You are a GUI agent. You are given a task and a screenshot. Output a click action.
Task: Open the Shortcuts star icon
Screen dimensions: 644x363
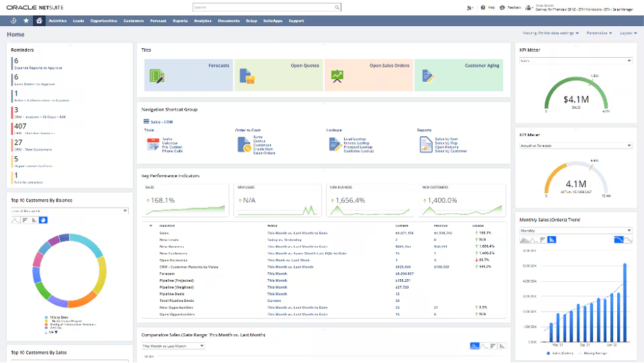pyautogui.click(x=26, y=21)
